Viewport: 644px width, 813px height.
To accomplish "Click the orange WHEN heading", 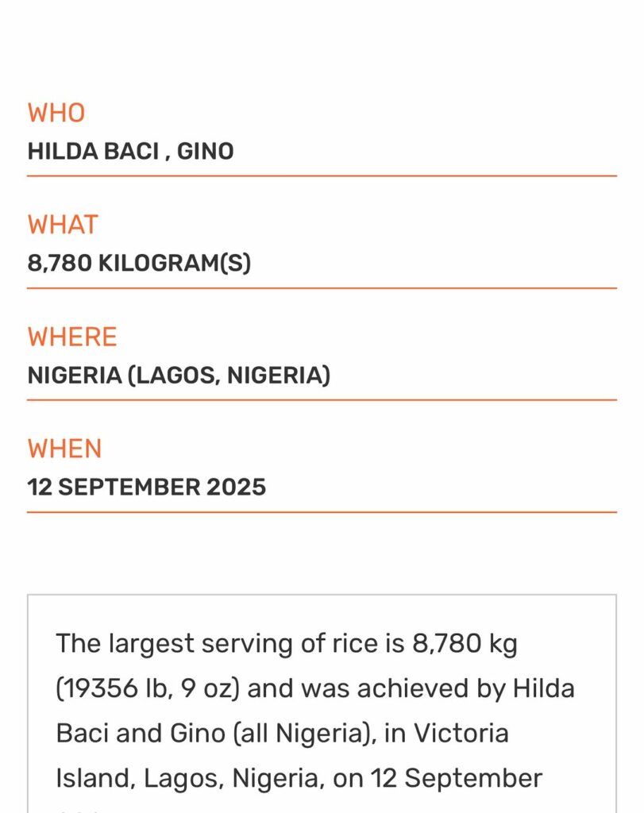I will [x=64, y=449].
